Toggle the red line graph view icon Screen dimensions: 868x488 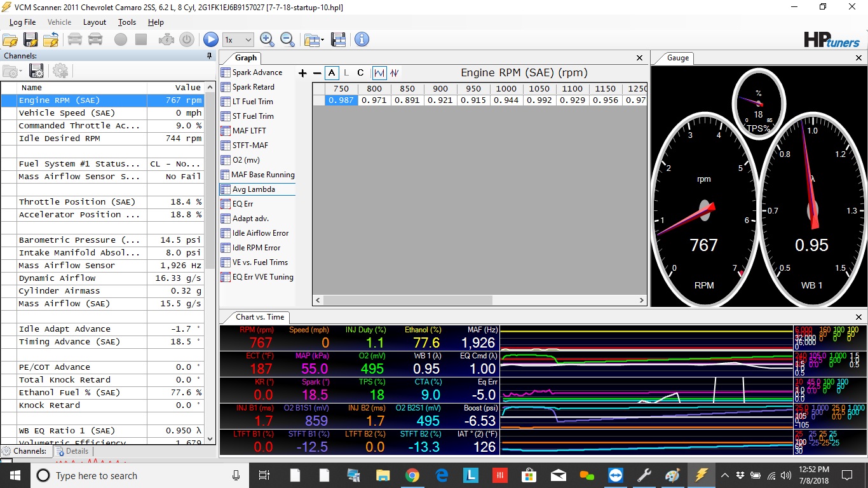[395, 73]
